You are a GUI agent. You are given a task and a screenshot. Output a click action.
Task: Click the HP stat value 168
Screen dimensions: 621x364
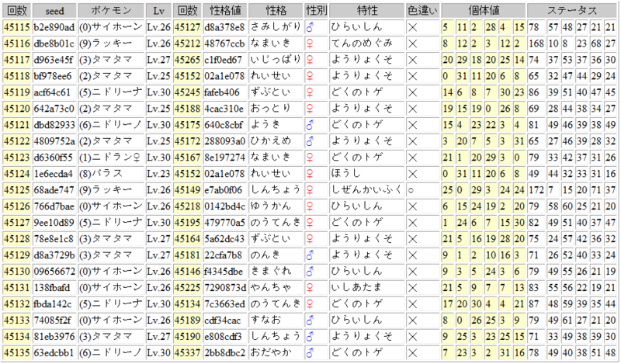tap(536, 43)
